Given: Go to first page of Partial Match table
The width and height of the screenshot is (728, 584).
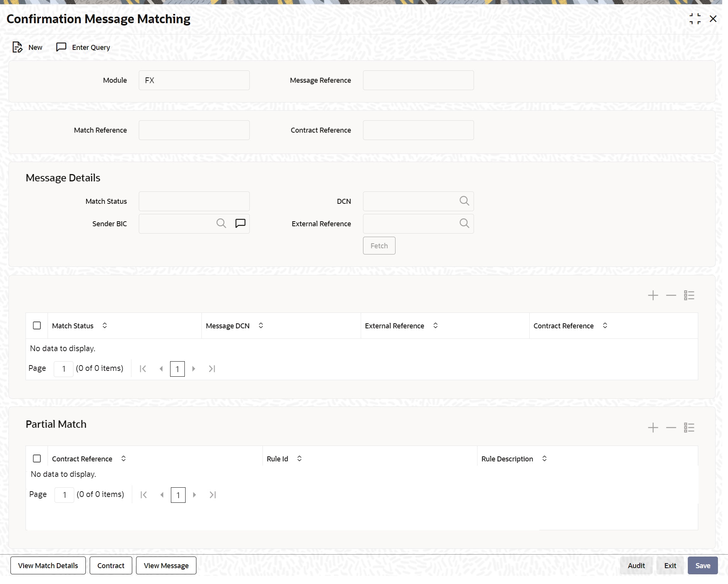Looking at the screenshot, I should [143, 495].
